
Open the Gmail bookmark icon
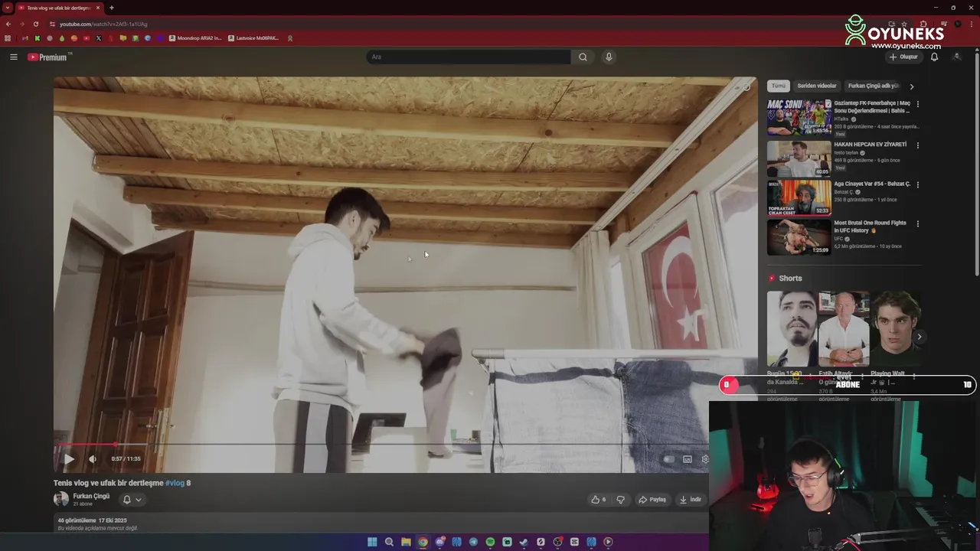25,38
